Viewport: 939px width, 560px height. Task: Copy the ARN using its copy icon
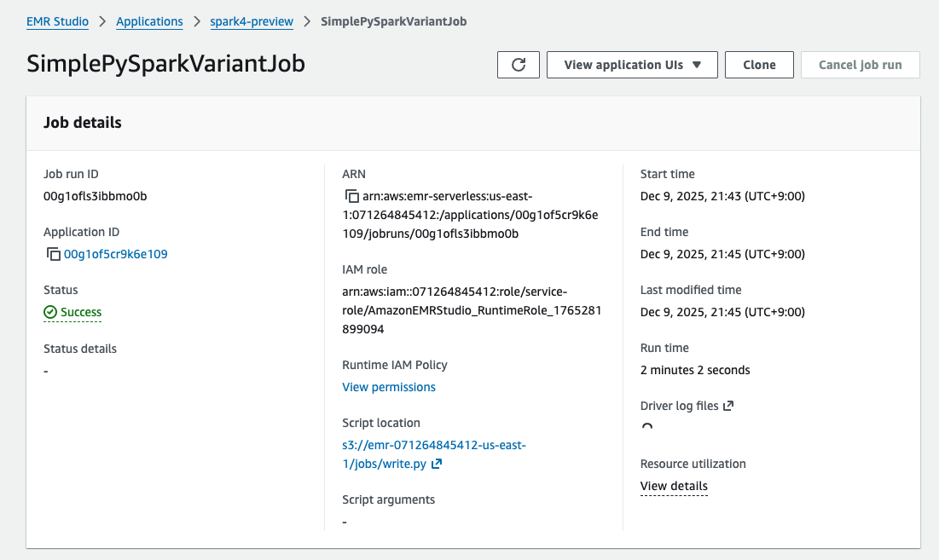coord(351,196)
